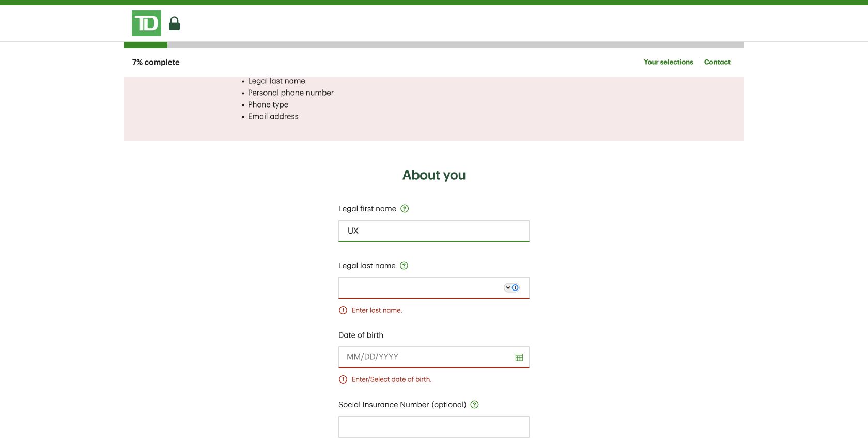868x443 pixels.
Task: Select 'Email address' in error list
Action: pyautogui.click(x=273, y=117)
